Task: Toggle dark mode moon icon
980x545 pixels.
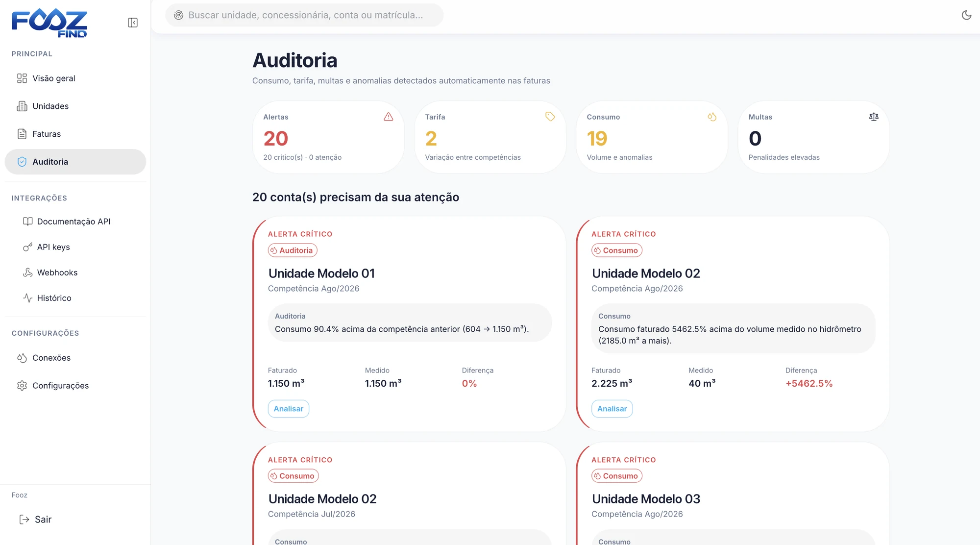Action: tap(966, 15)
